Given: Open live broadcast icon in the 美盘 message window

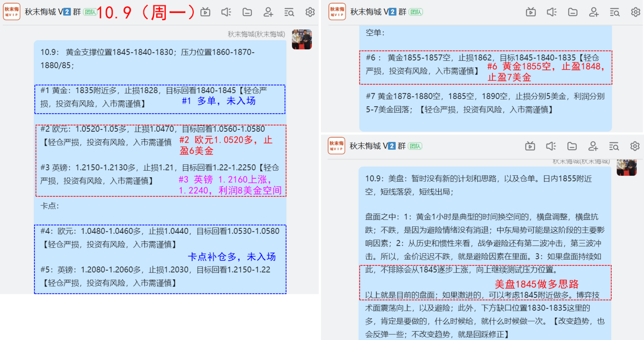Looking at the screenshot, I should pyautogui.click(x=530, y=146).
